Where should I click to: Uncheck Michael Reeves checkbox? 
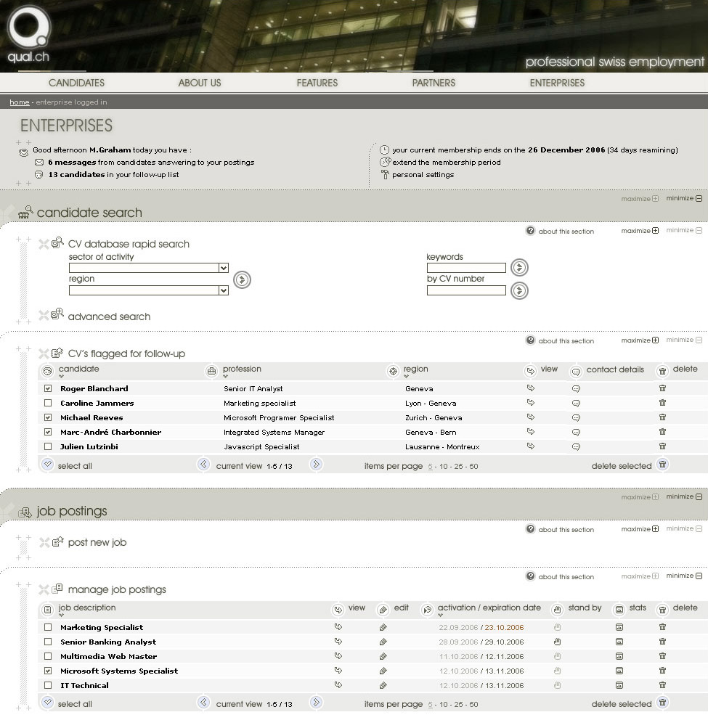[x=48, y=417]
